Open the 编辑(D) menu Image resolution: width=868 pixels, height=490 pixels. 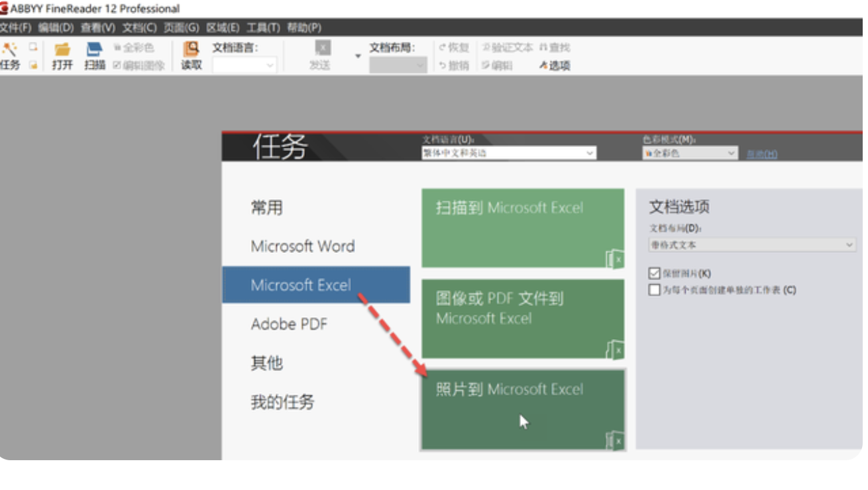point(56,28)
